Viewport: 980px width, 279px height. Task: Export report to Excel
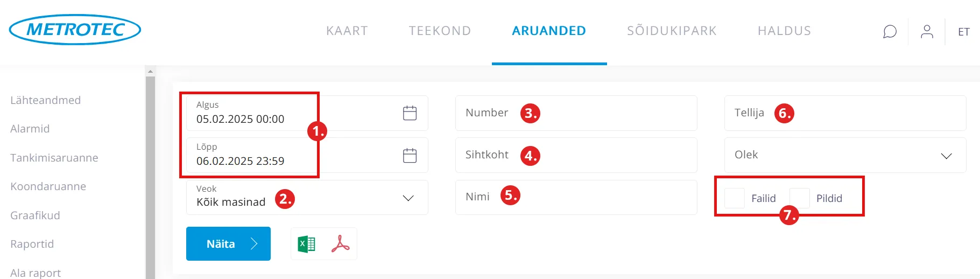(x=307, y=245)
